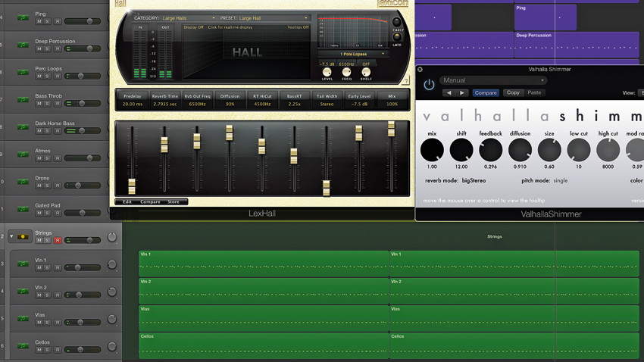644x362 pixels.
Task: Mute the Ping track
Action: pyautogui.click(x=39, y=21)
